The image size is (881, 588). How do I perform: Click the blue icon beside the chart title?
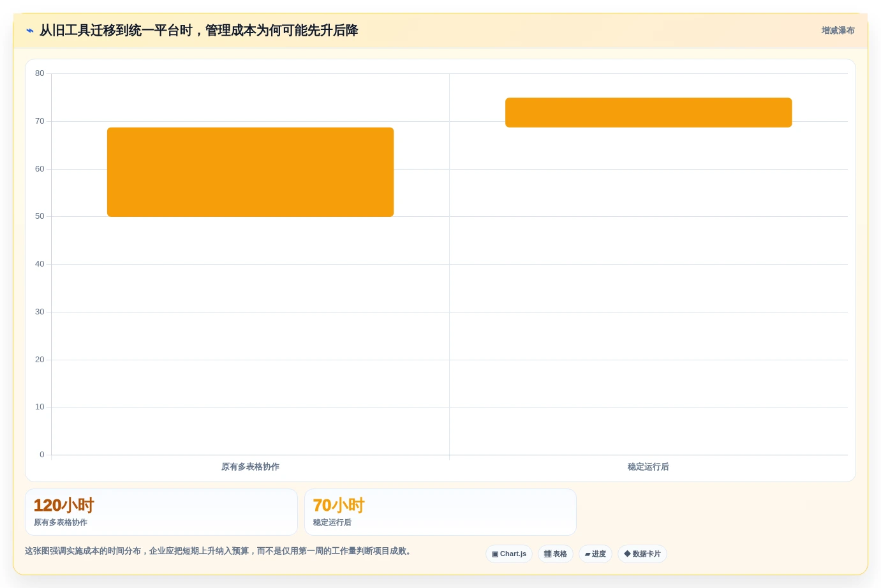pos(30,31)
